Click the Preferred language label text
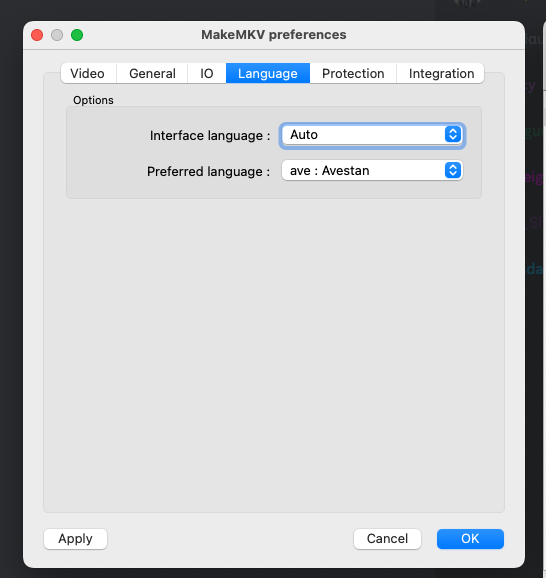Image resolution: width=546 pixels, height=578 pixels. point(209,171)
